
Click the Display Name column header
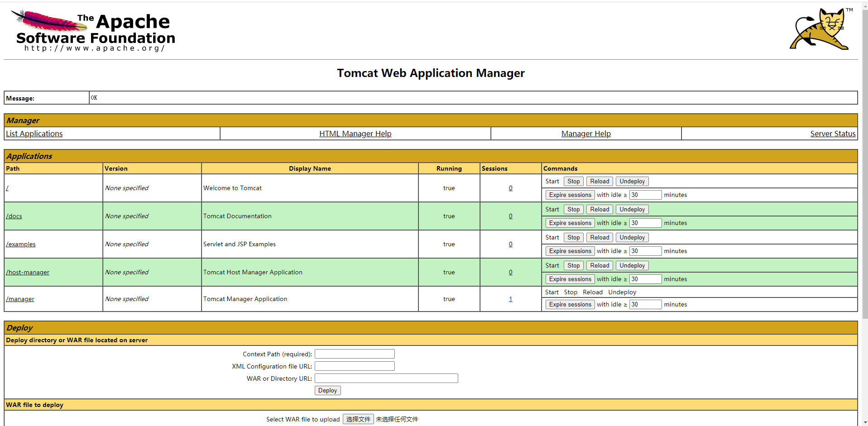[310, 168]
